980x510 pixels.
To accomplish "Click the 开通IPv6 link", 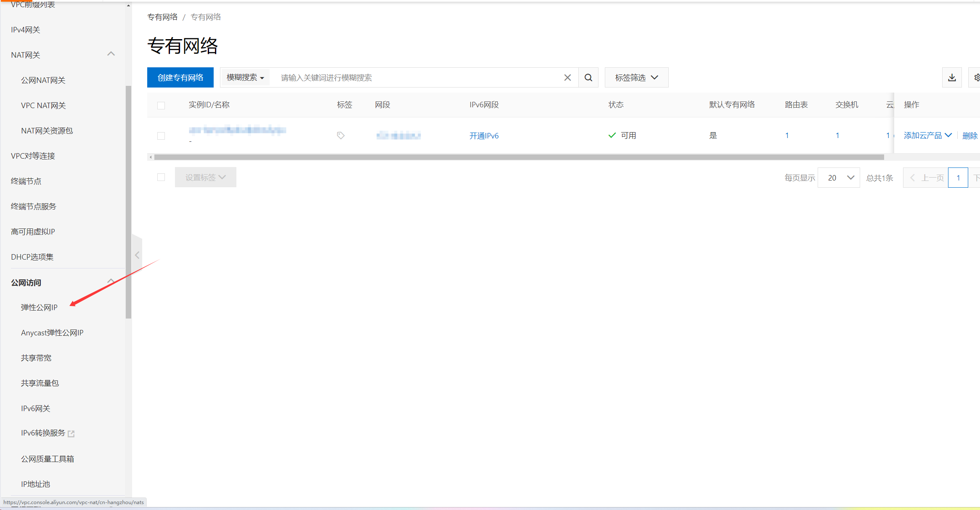I will (x=484, y=135).
